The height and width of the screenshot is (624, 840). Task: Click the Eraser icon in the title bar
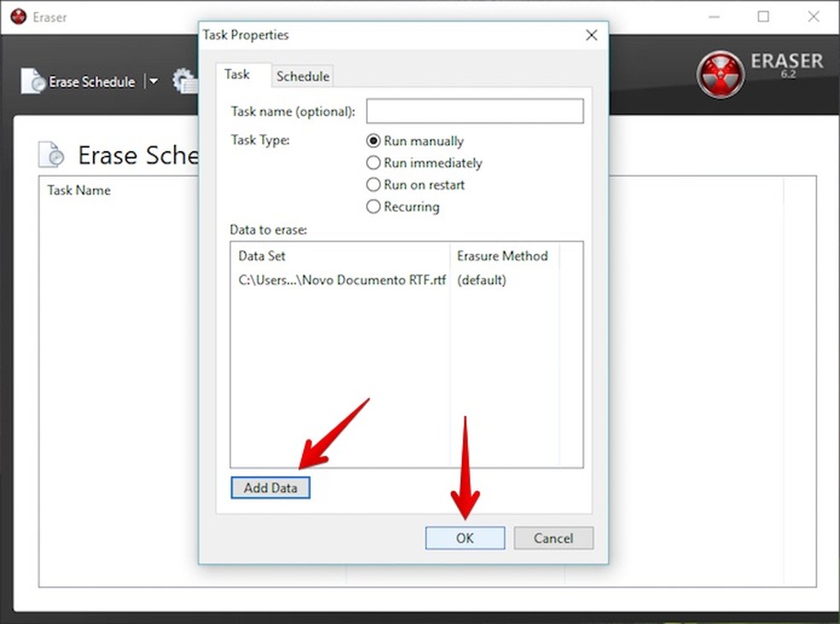coord(19,15)
